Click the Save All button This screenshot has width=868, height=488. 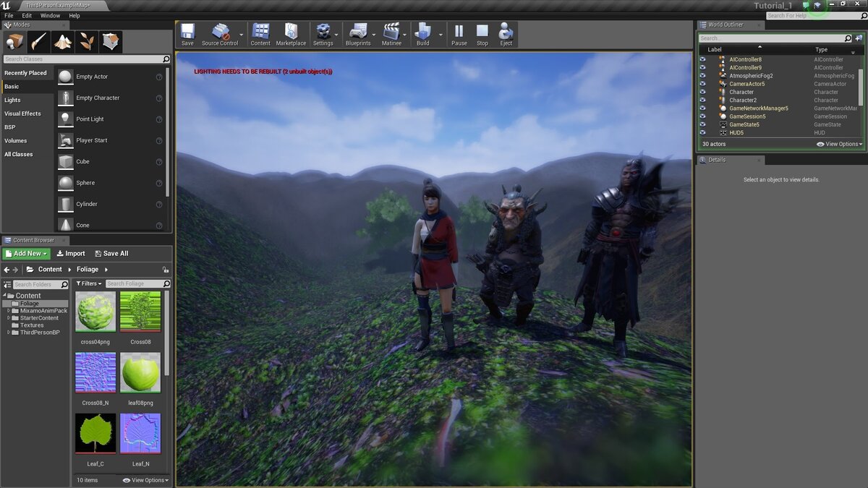(111, 254)
